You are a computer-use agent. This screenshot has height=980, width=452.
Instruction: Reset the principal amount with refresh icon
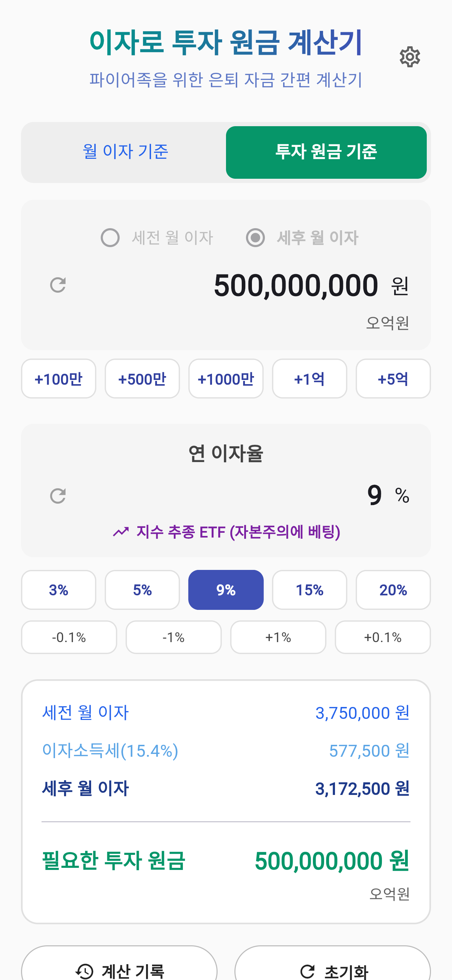58,285
